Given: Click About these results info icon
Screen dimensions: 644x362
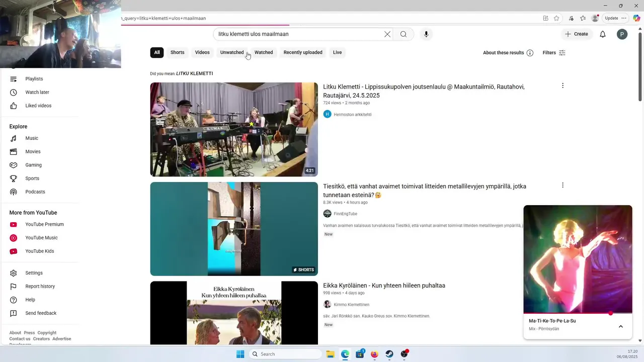Looking at the screenshot, I should tap(530, 53).
